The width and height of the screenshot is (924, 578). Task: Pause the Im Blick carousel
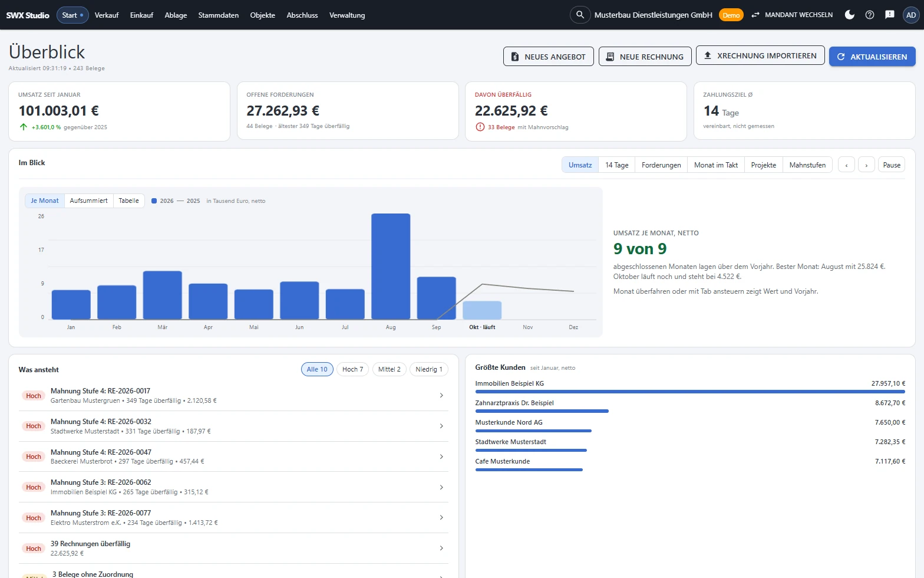pyautogui.click(x=892, y=165)
